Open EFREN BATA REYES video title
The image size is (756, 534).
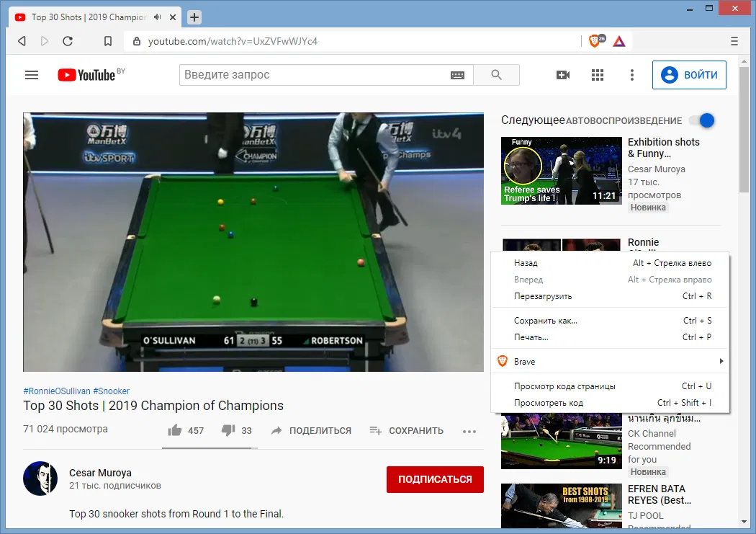(x=659, y=494)
